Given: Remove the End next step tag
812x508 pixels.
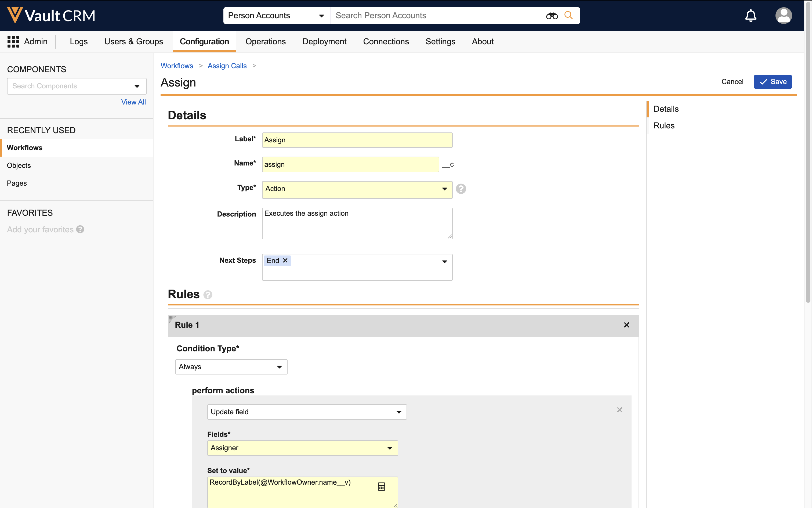Looking at the screenshot, I should click(x=285, y=260).
